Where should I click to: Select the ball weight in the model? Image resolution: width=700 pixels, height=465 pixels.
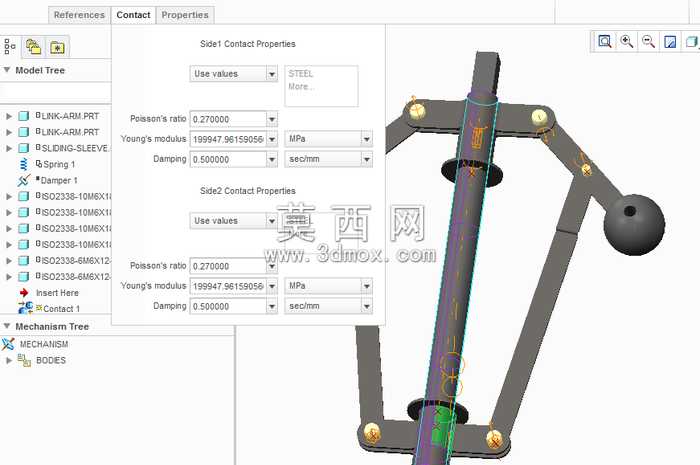634,225
